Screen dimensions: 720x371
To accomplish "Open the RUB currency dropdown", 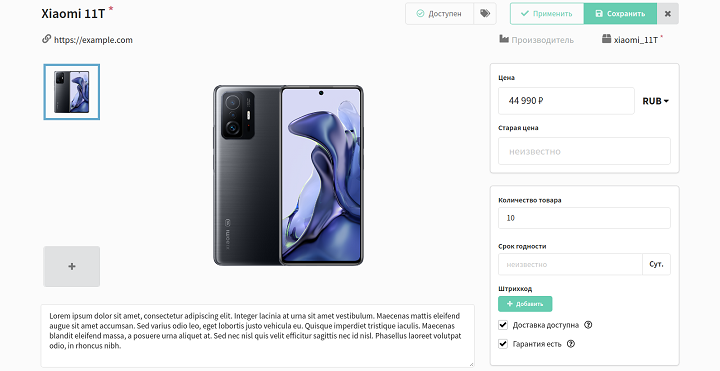I will [655, 101].
